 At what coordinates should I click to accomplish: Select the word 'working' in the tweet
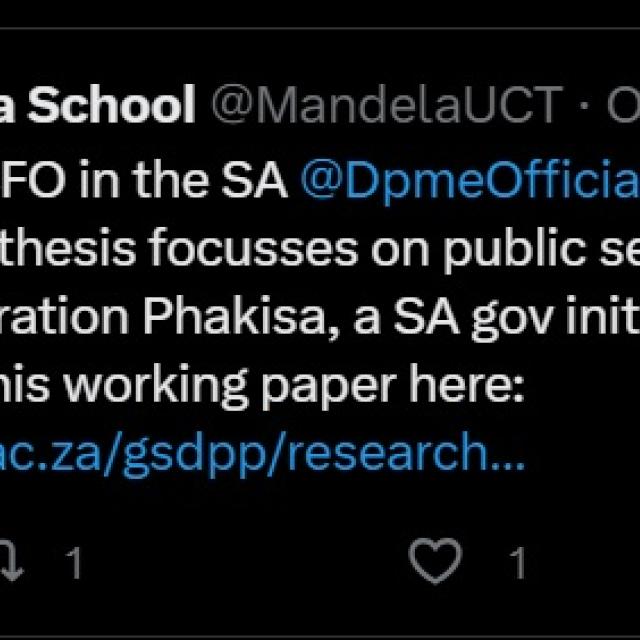155,386
